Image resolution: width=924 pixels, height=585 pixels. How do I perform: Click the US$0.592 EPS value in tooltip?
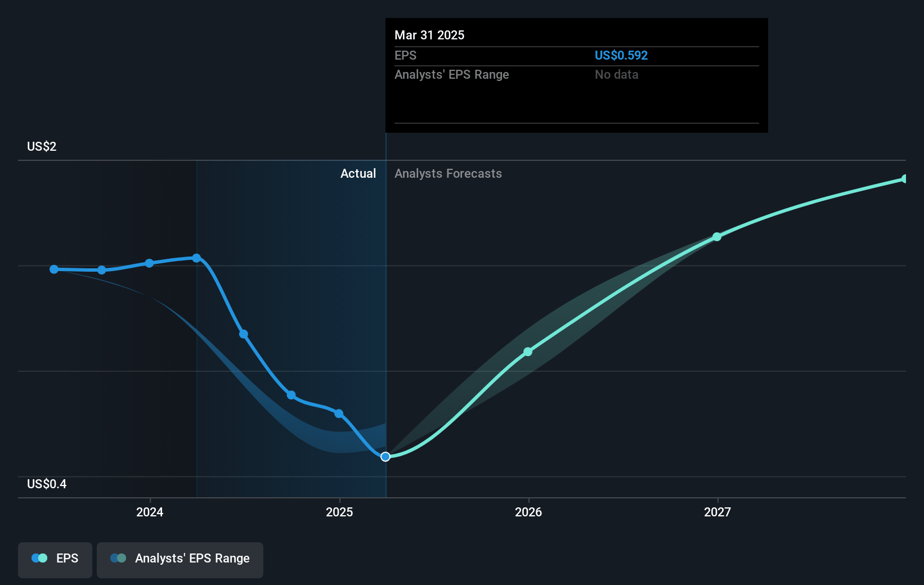[x=621, y=55]
